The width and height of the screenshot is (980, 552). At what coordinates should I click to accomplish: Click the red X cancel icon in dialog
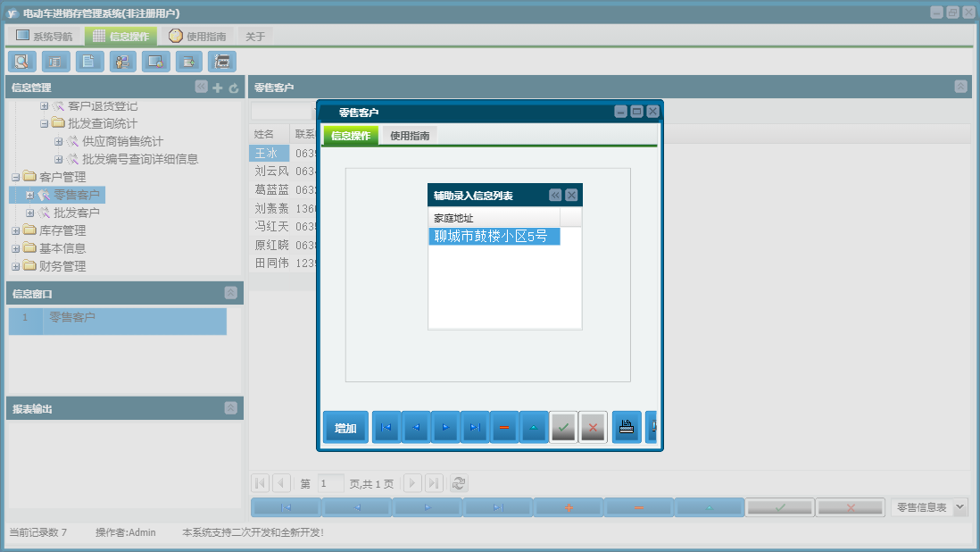(x=593, y=428)
